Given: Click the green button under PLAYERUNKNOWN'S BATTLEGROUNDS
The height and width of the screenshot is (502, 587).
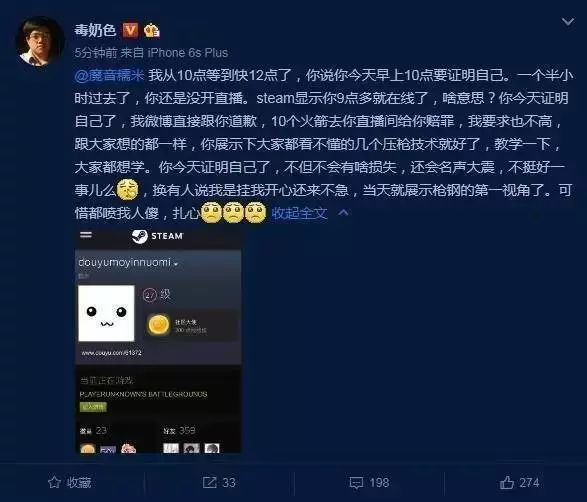Looking at the screenshot, I should [93, 407].
